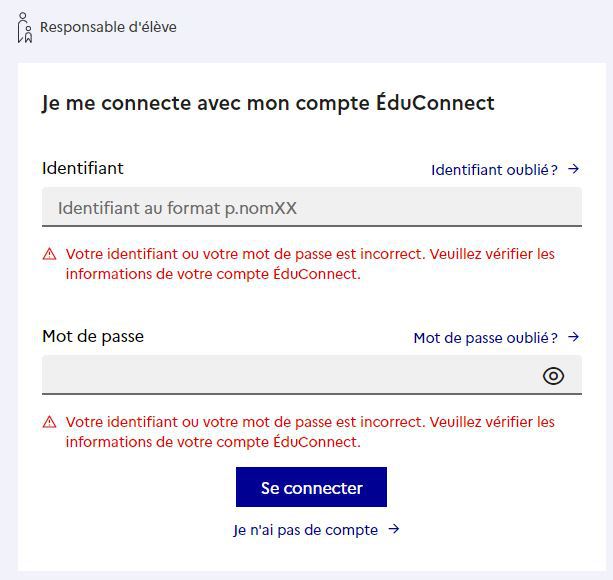The width and height of the screenshot is (613, 580).
Task: Click the arrow after Je n'ai pas de compte
Action: tap(394, 529)
